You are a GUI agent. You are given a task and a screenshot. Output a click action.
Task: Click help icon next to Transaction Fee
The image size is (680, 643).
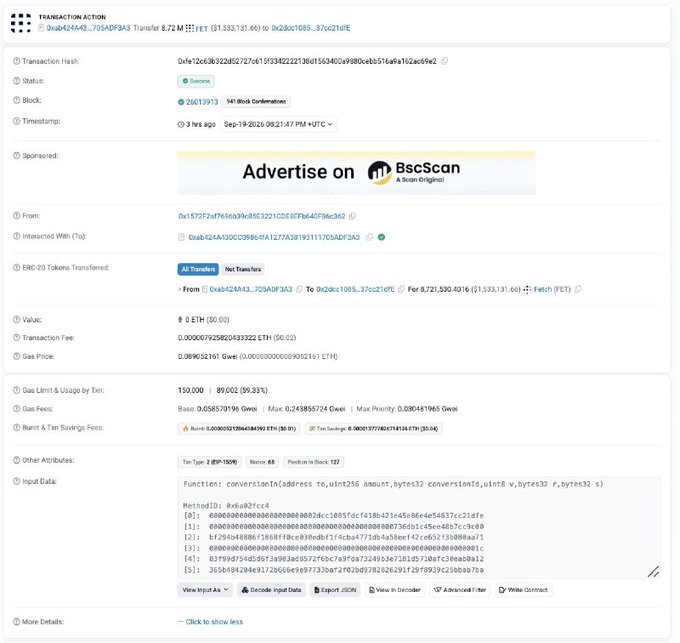pyautogui.click(x=16, y=337)
